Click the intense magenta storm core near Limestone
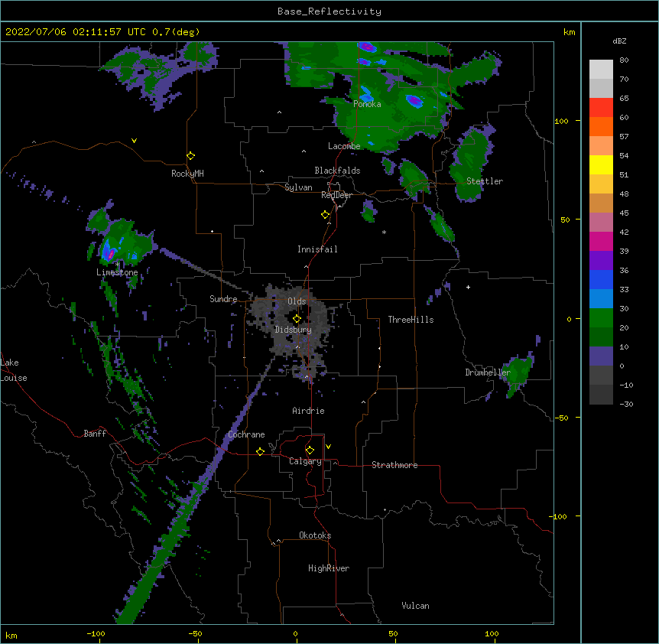The height and width of the screenshot is (644, 659). [x=111, y=254]
